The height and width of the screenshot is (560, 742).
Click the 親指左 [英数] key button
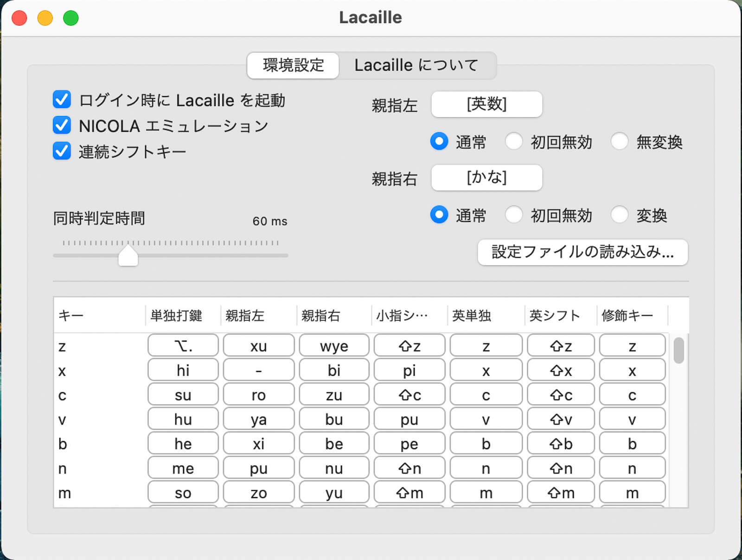pos(486,104)
